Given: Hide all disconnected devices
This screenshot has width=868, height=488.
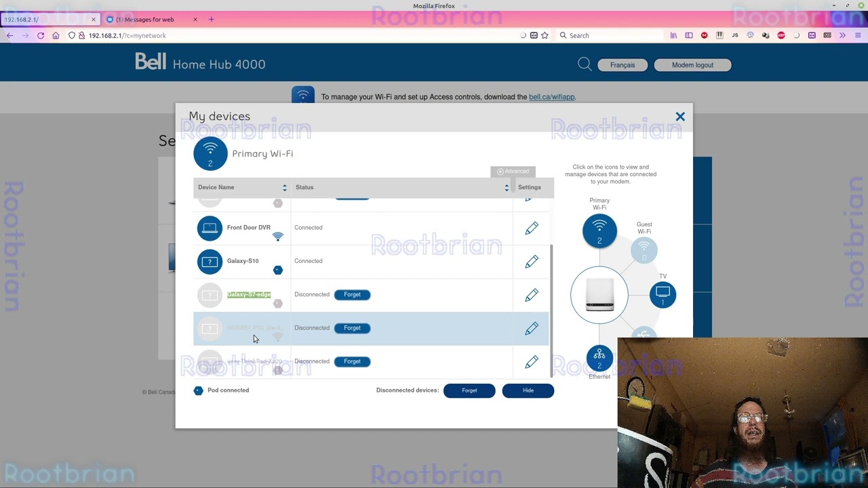Looking at the screenshot, I should pyautogui.click(x=528, y=390).
